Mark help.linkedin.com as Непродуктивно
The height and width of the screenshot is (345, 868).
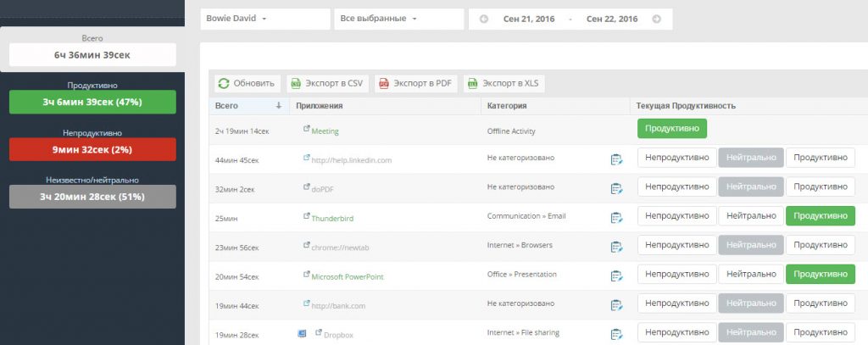(677, 158)
